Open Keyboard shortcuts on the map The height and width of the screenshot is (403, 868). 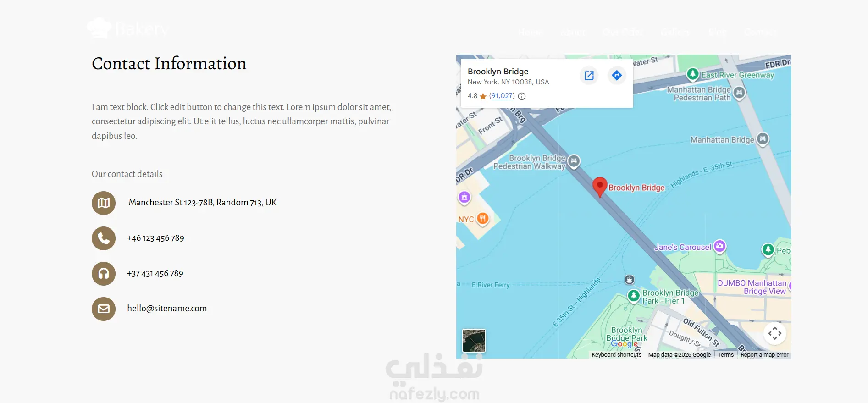(616, 355)
